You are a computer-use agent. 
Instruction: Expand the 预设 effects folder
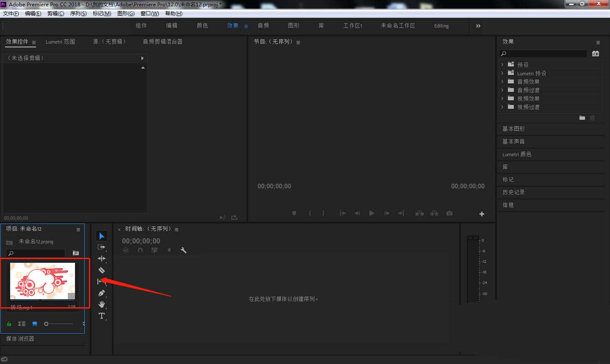(502, 64)
